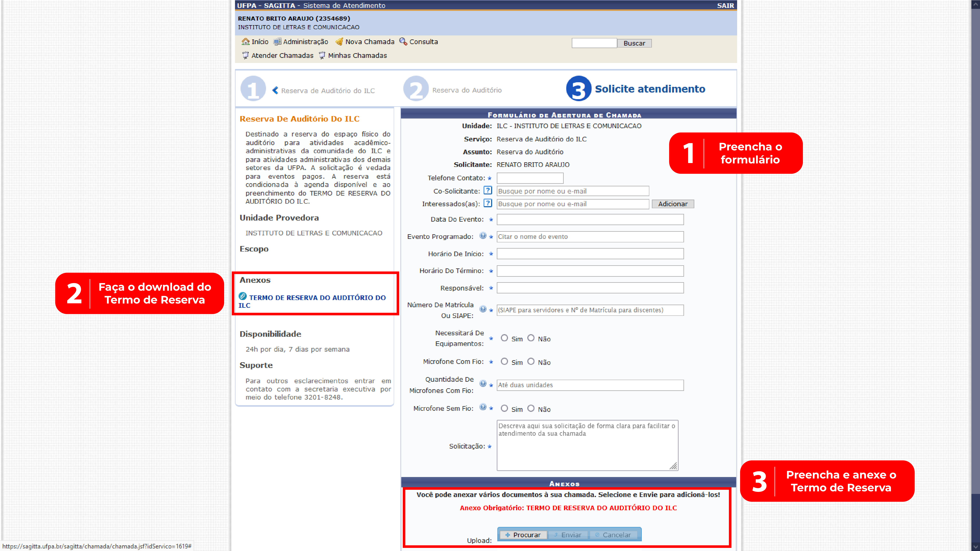Click the Adicionar button
This screenshot has height=551, width=980.
(x=673, y=204)
